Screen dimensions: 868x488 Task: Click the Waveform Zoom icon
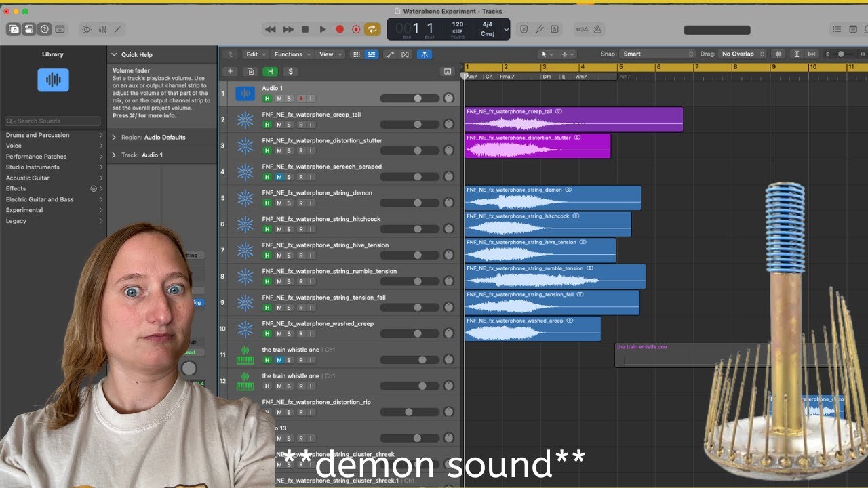(x=778, y=54)
